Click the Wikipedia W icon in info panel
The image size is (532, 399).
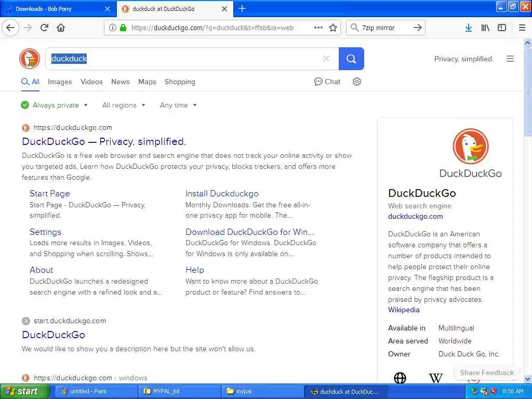[436, 378]
